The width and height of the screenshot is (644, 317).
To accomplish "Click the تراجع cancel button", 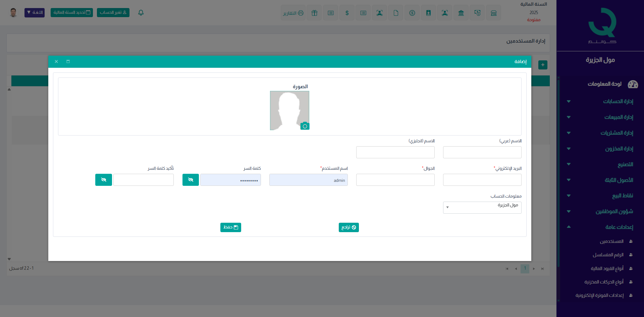I will click(349, 227).
